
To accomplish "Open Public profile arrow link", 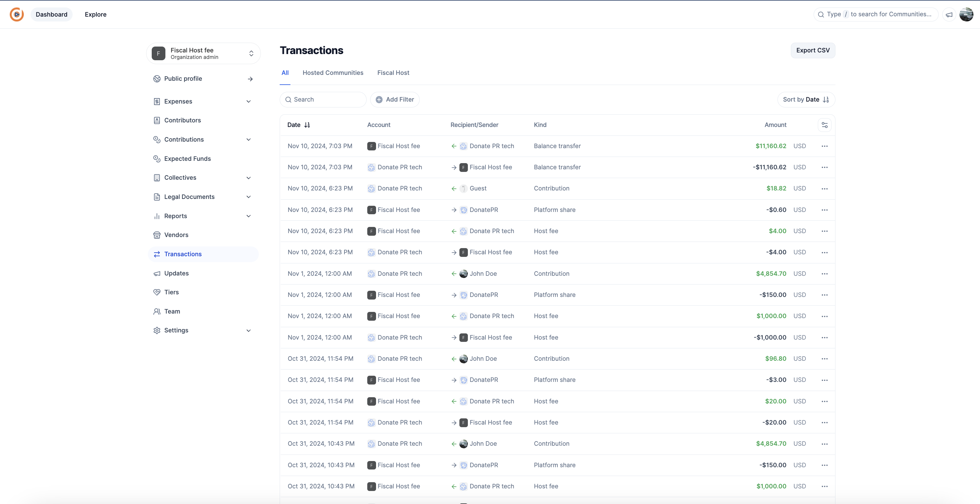I will pos(250,79).
